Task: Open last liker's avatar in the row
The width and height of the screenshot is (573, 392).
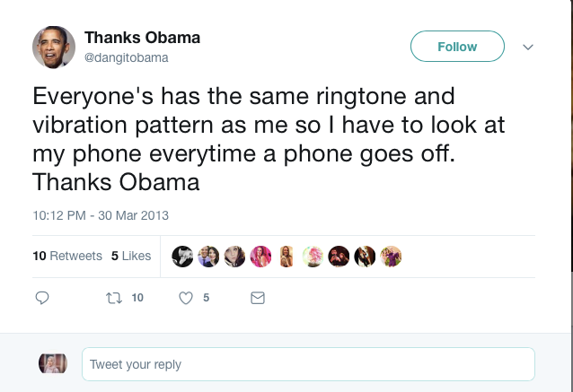Action: point(391,257)
